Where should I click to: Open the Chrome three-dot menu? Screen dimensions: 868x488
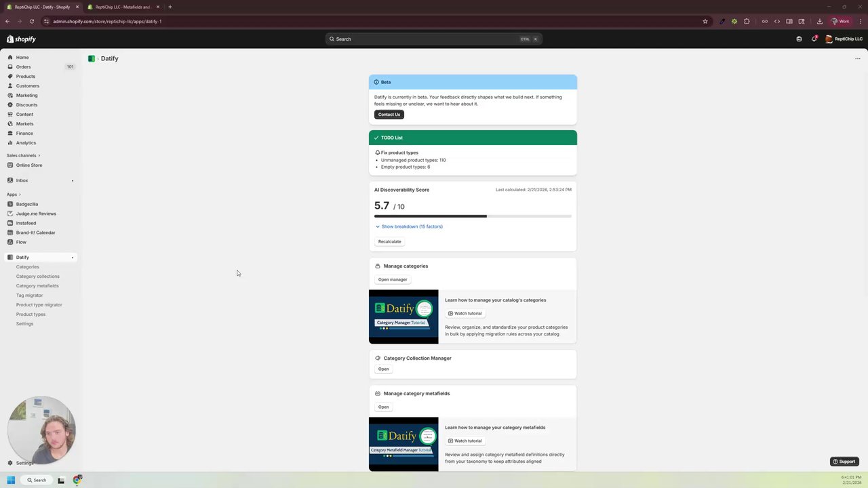(860, 21)
